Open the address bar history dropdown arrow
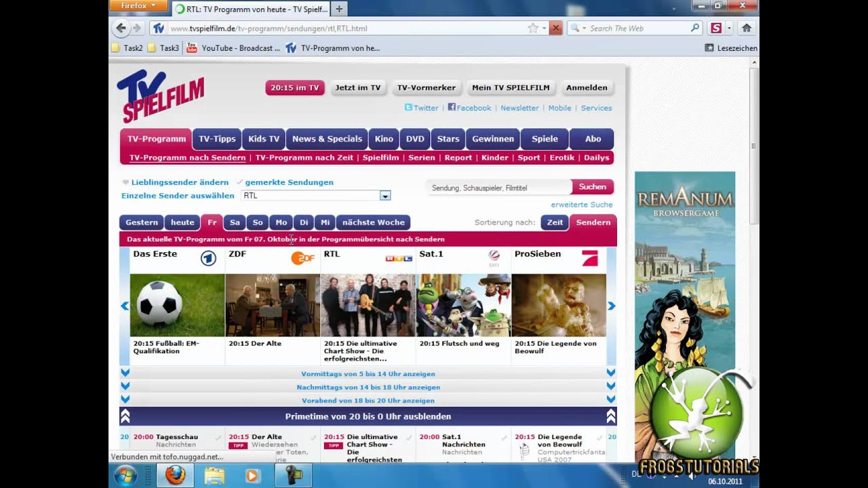Screen dimensions: 868x488 [x=544, y=28]
